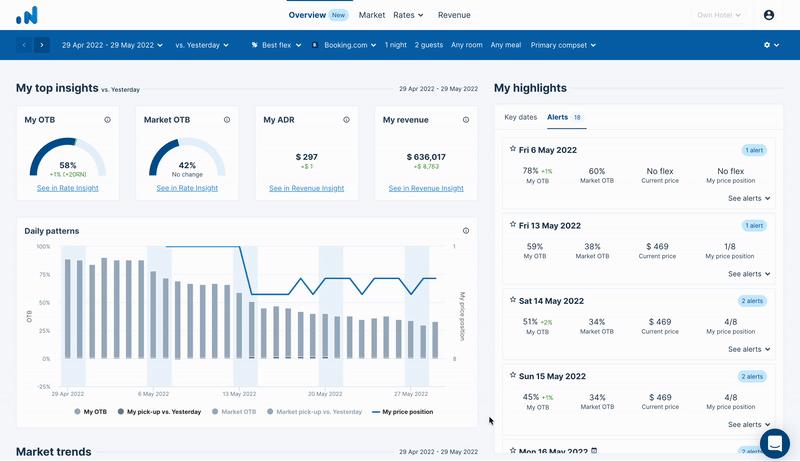Viewport: 800px width, 462px height.
Task: Expand See alerts for Fri 13 May 2022
Action: point(748,274)
